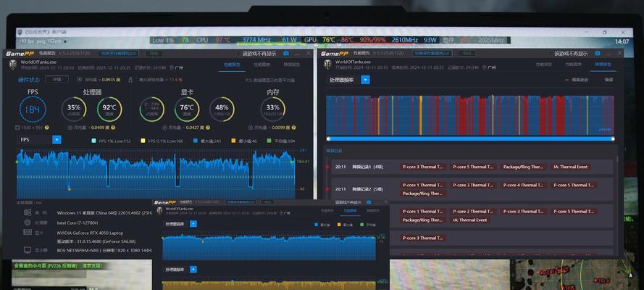Click the camera screenshot icon in right GamePP window
644x290 pixels.
(x=597, y=54)
